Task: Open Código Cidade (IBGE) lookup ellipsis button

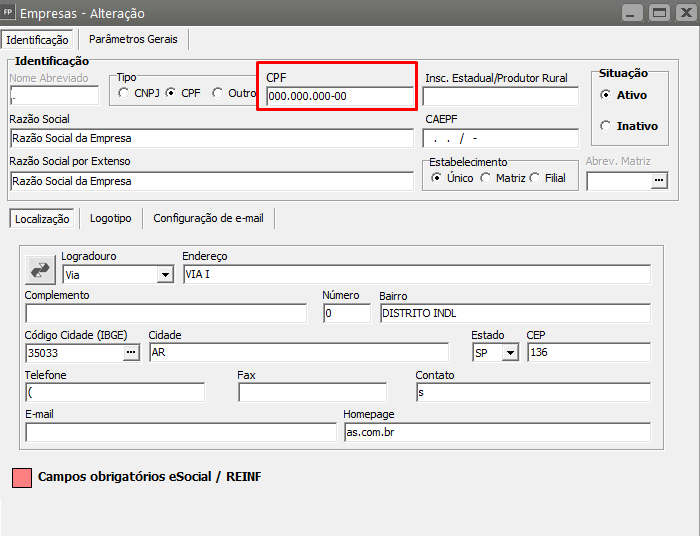Action: point(131,352)
